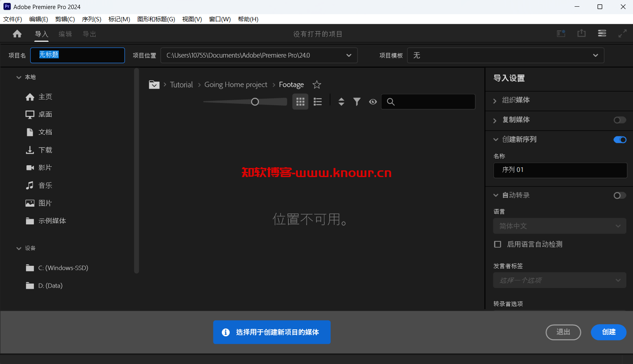Click the search magnifier icon
This screenshot has height=364, width=633.
(x=391, y=102)
